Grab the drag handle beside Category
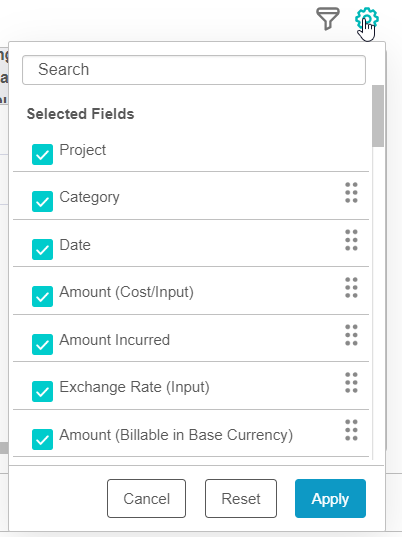402x537 pixels. click(351, 192)
